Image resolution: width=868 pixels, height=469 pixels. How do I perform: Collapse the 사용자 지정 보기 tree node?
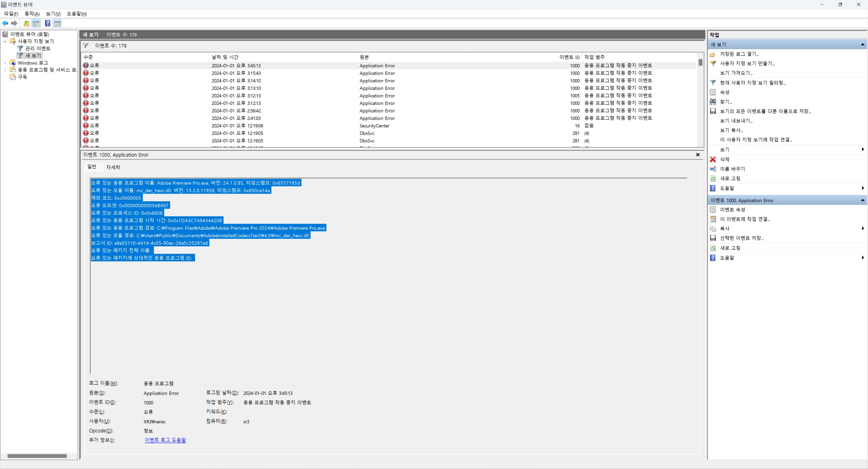(5, 41)
